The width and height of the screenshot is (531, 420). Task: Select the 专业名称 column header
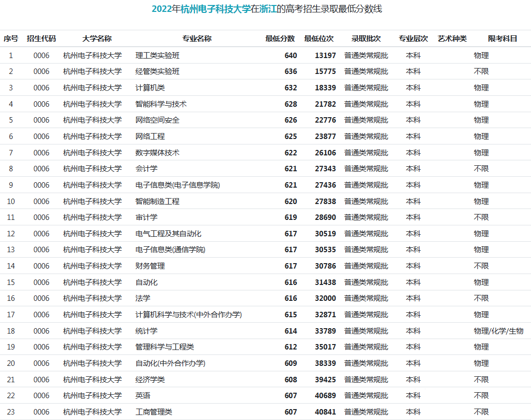[x=197, y=39]
